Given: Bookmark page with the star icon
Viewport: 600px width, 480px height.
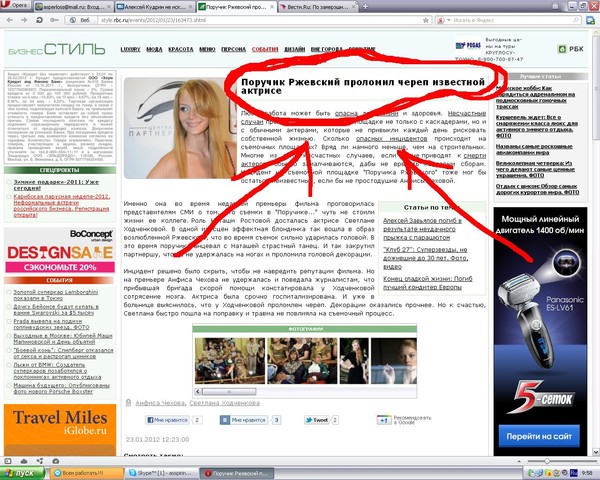Looking at the screenshot, I should coord(426,20).
